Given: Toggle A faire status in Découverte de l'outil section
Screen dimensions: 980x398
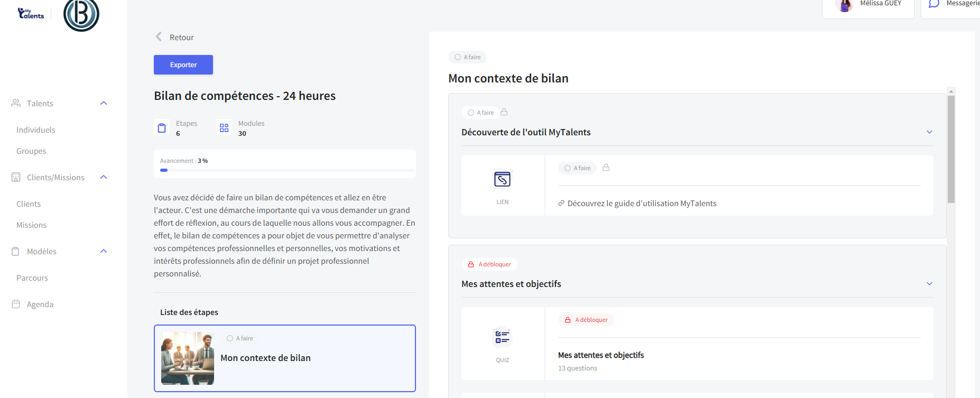Looking at the screenshot, I should 480,113.
